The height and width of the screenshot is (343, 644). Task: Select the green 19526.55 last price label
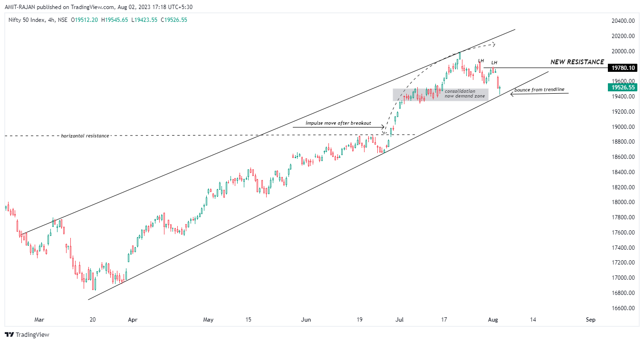tap(624, 87)
